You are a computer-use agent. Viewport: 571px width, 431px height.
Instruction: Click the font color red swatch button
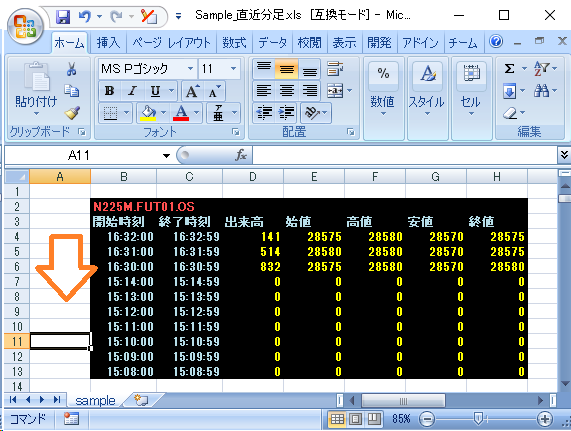[181, 113]
